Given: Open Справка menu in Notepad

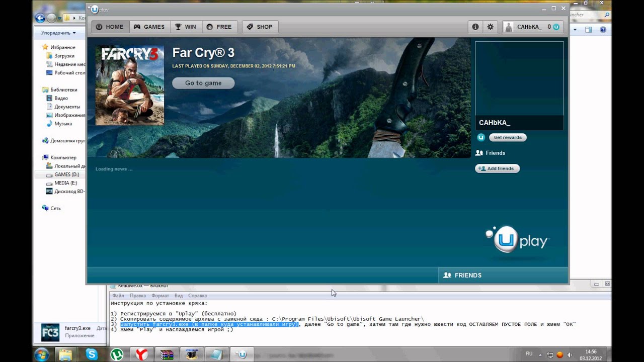Looking at the screenshot, I should tap(197, 296).
